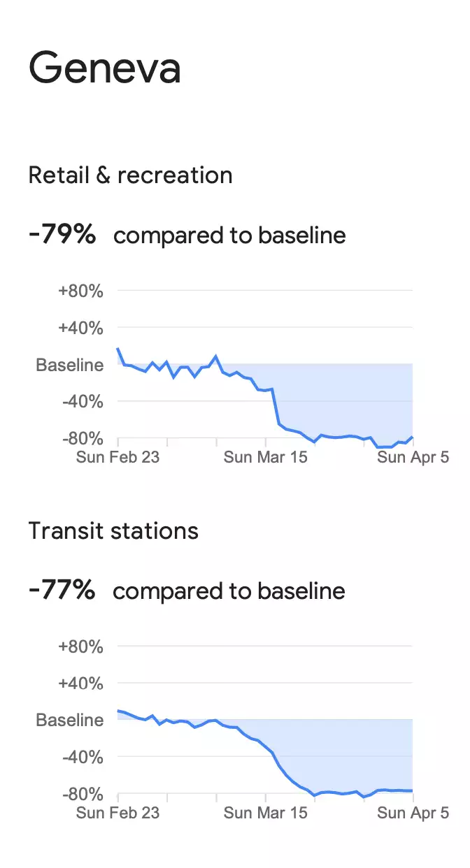Screen dimensions: 470x868
Task: Click the -80% label on the transit chart
Action: (x=83, y=795)
